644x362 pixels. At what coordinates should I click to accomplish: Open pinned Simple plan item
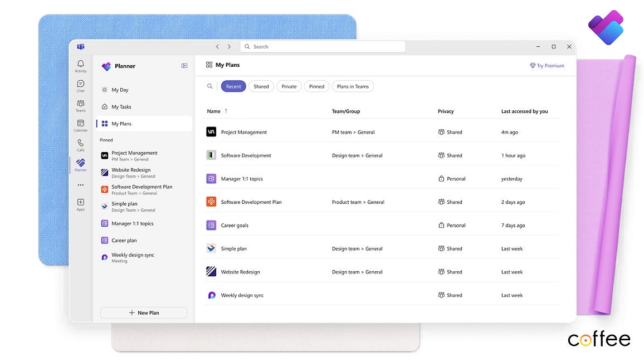point(144,207)
